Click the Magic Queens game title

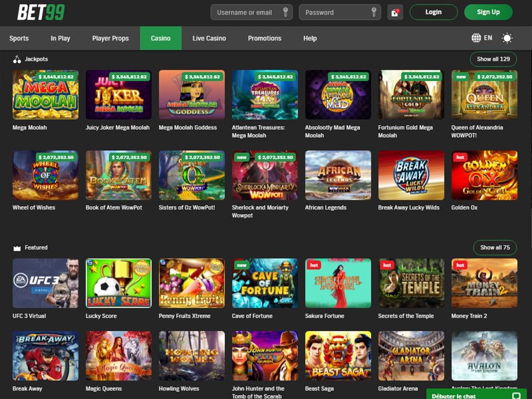[104, 389]
